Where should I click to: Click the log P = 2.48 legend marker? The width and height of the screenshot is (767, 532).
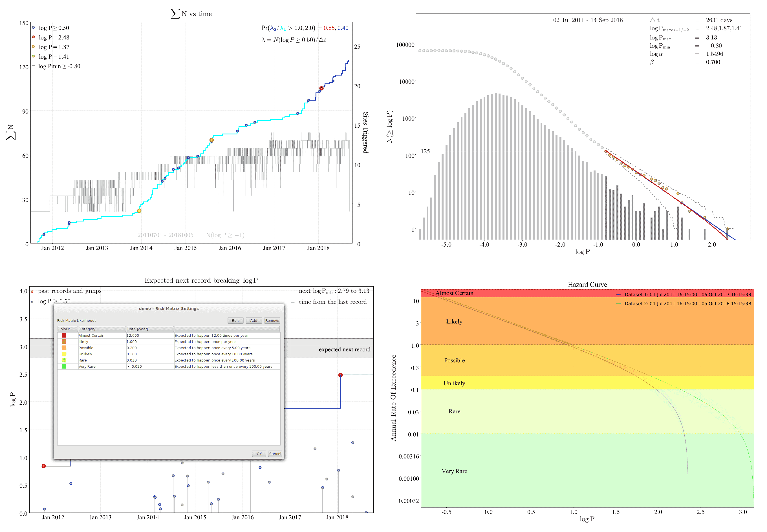pos(33,37)
